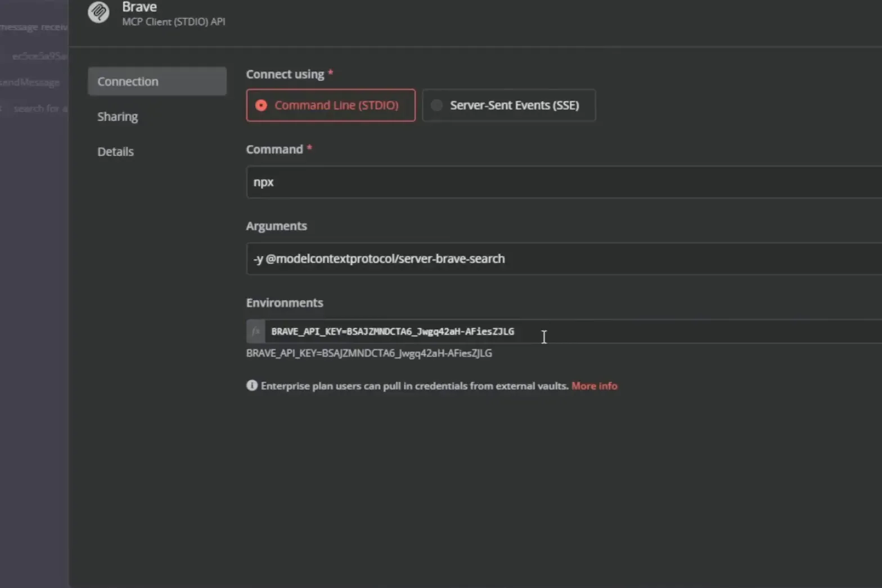Screen dimensions: 882x588
Task: Click the Environments label
Action: click(285, 302)
